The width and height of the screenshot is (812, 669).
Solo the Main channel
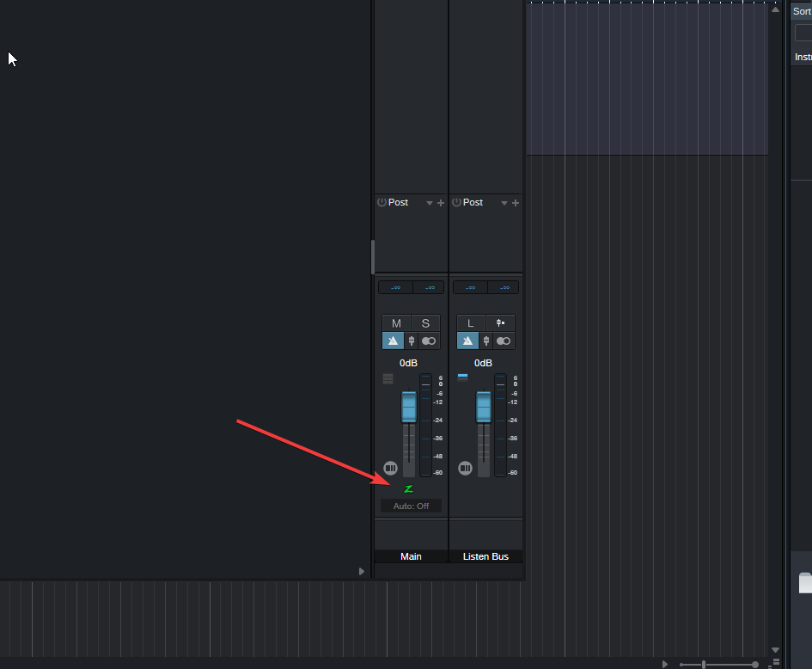(x=425, y=322)
